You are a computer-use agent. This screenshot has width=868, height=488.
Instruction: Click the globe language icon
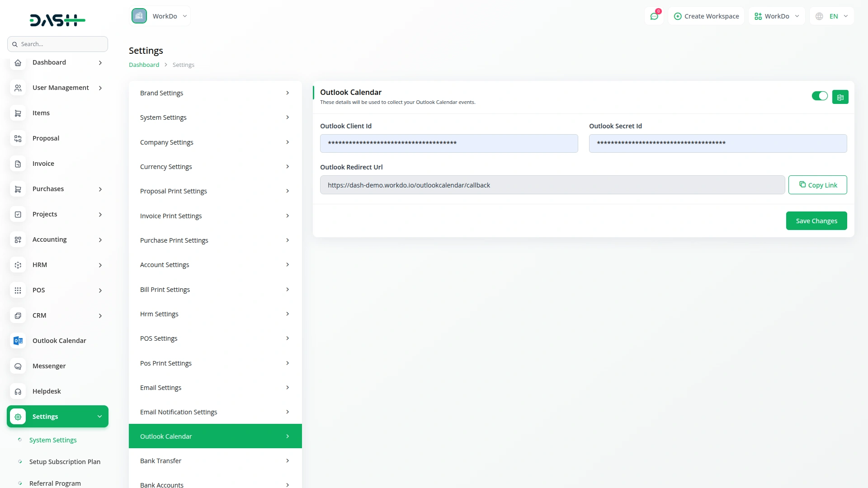pos(819,16)
